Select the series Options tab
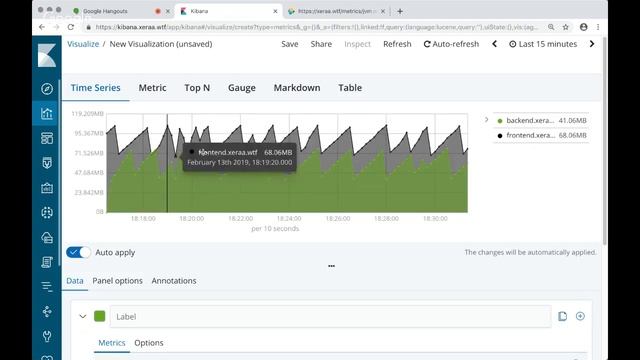The width and height of the screenshot is (640, 360). pyautogui.click(x=149, y=343)
